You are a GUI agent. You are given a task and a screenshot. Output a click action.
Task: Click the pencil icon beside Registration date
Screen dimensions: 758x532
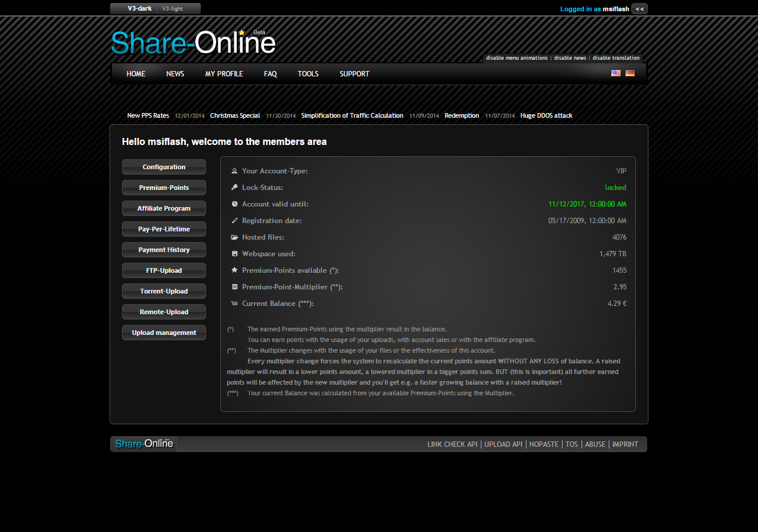pos(235,221)
